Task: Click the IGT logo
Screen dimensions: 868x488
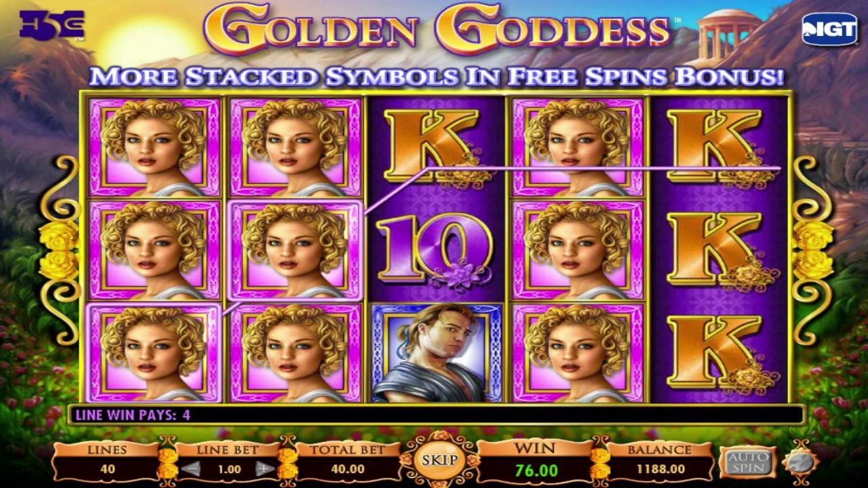Action: pos(829,28)
